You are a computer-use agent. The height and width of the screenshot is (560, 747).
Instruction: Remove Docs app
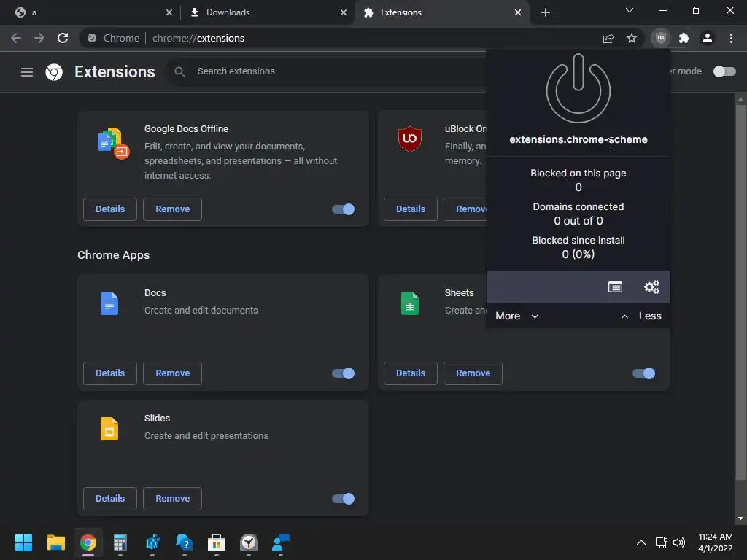172,373
